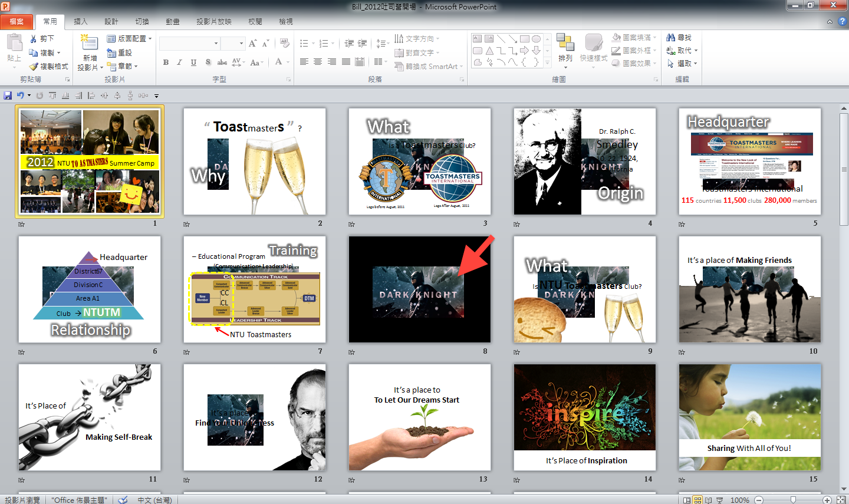Click the Cut (剪下) scissors icon

[x=34, y=39]
